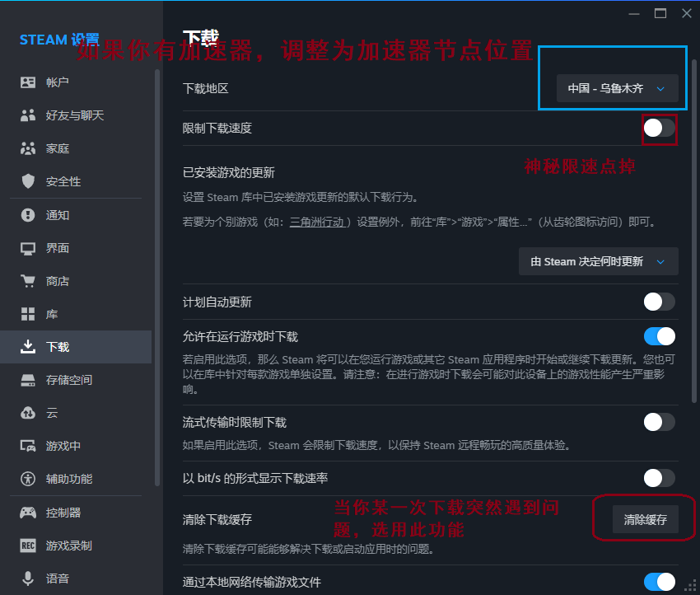Screen dimensions: 700x595
Task: Click the 清除下载缓存 label
Action: coord(217,519)
